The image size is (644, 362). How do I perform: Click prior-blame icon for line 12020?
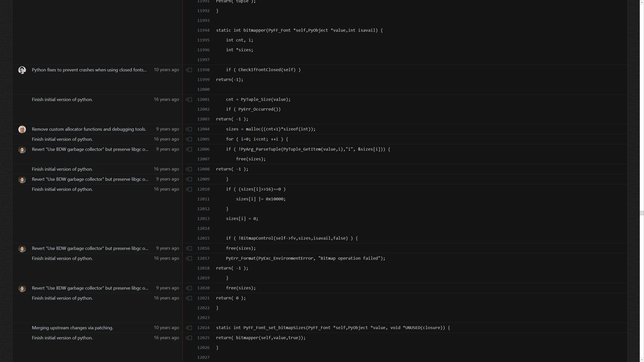[189, 288]
